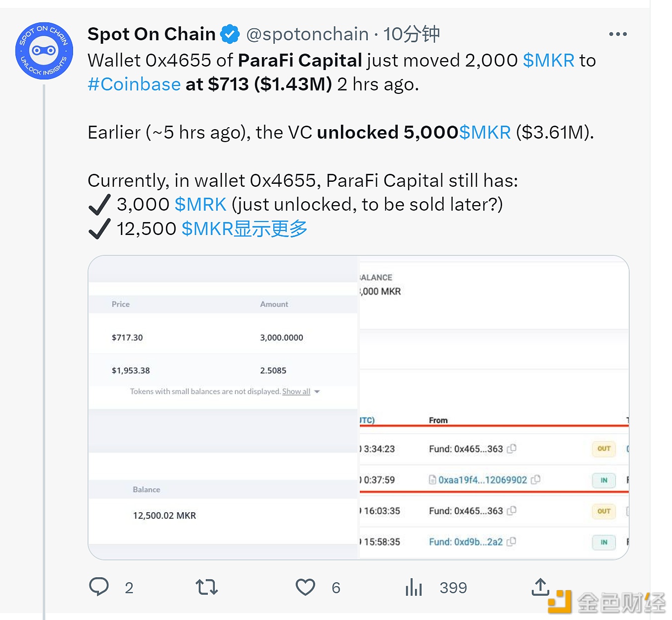Like the tweet with the heart icon
Screen dimensions: 672x620
point(305,587)
